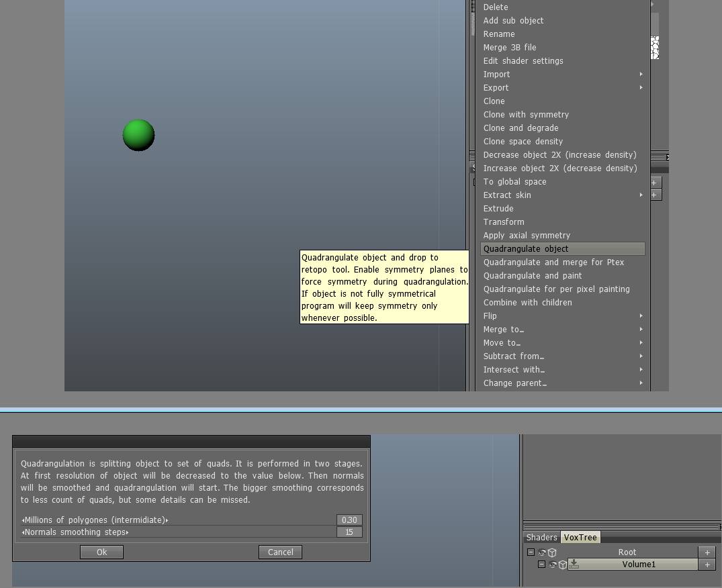Screen dimensions: 722x588
Task: Toggle visibility eye of Root layer
Action: pyautogui.click(x=542, y=552)
